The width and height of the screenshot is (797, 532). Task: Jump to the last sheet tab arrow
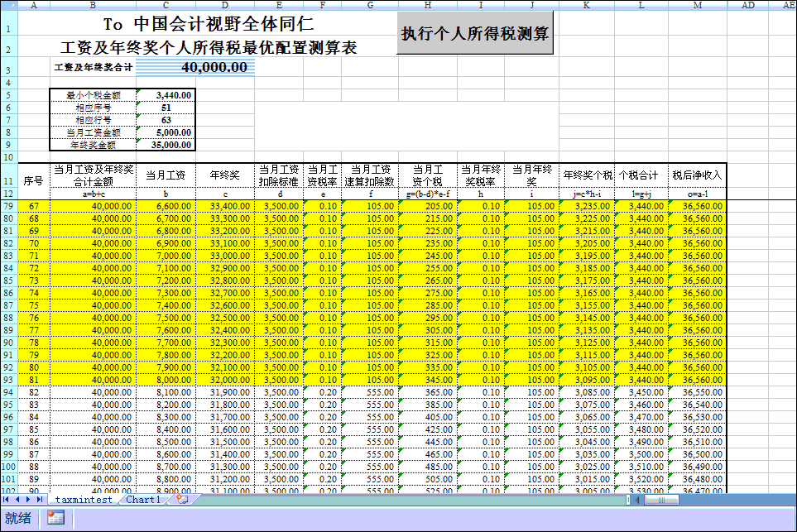(x=41, y=500)
